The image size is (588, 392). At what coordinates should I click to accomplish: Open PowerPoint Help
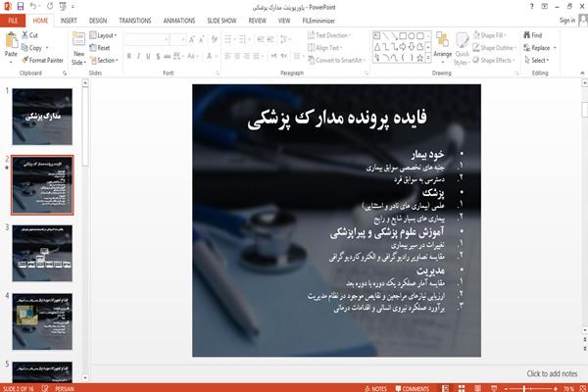tap(531, 7)
